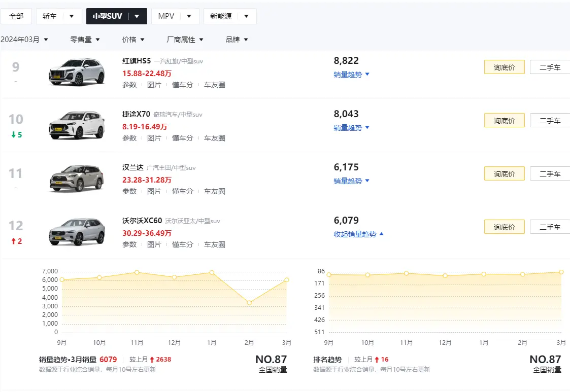
Task: Click 二手车 button for 红旗HS5
Action: 550,67
